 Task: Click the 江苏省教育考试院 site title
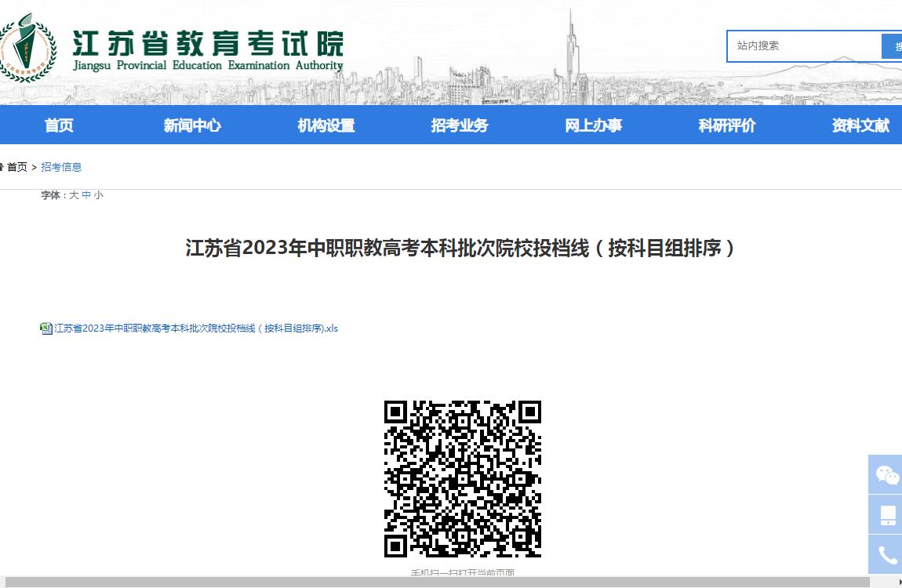point(208,43)
